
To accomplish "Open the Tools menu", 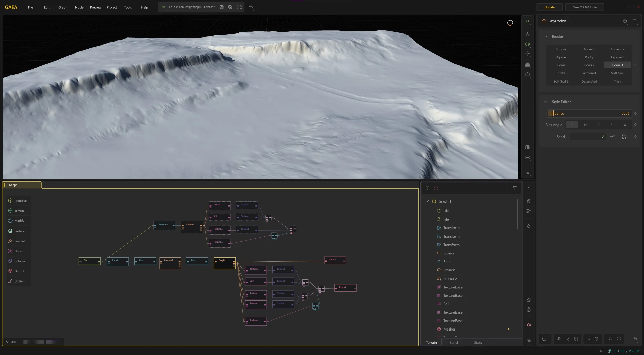I will click(128, 7).
